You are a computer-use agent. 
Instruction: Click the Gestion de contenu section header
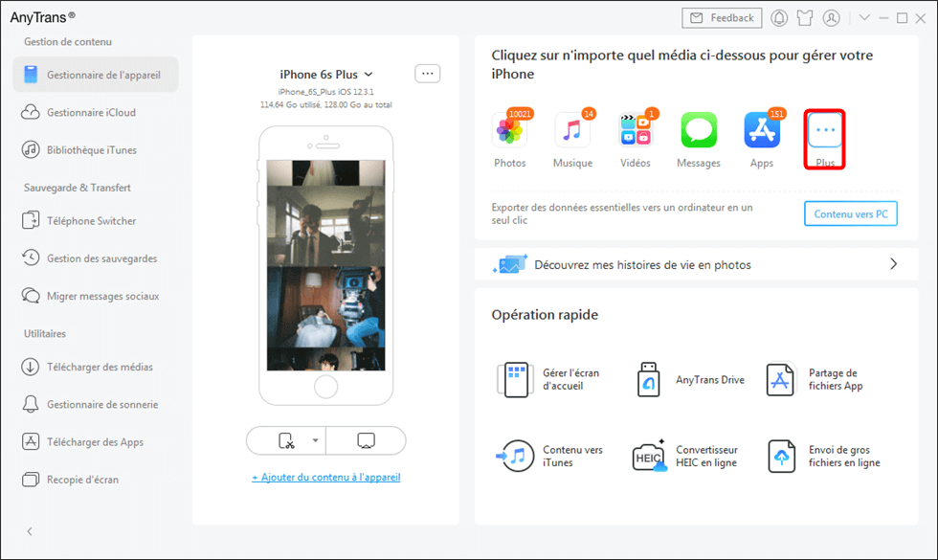click(x=68, y=42)
